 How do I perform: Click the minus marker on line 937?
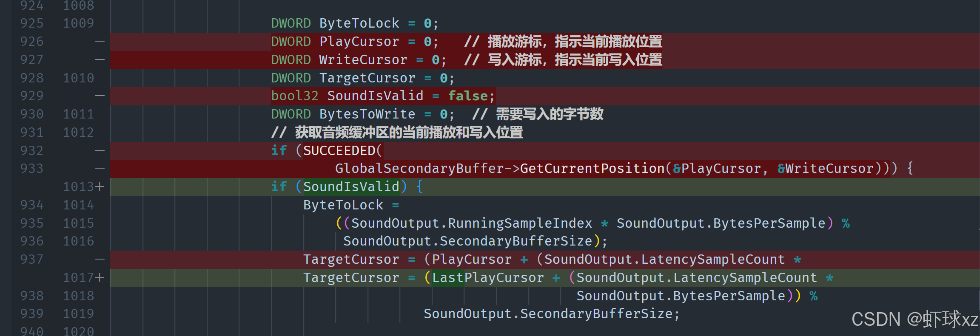(x=100, y=259)
